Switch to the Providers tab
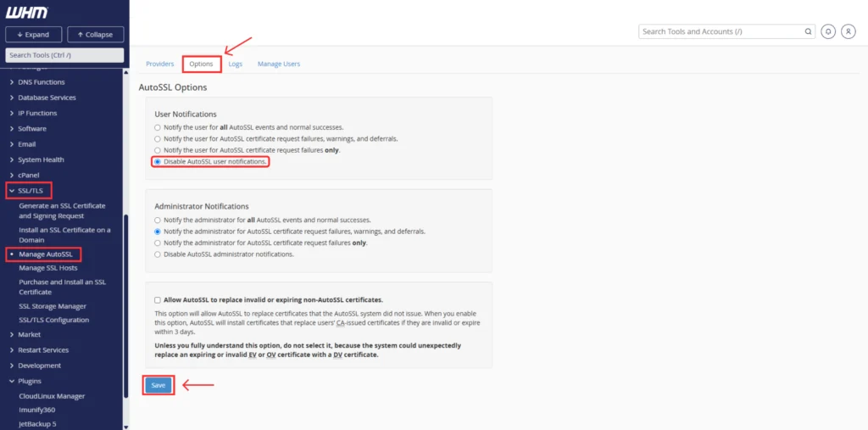 [160, 64]
